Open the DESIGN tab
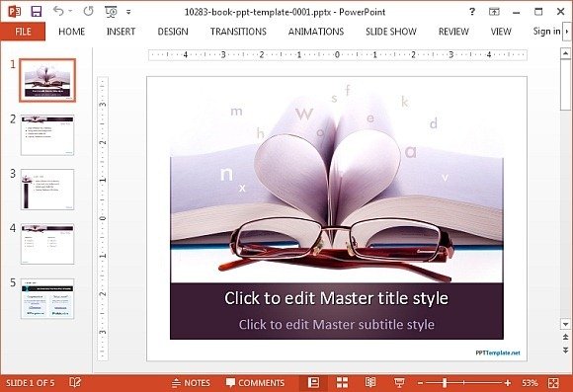This screenshot has height=392, width=573. tap(173, 32)
